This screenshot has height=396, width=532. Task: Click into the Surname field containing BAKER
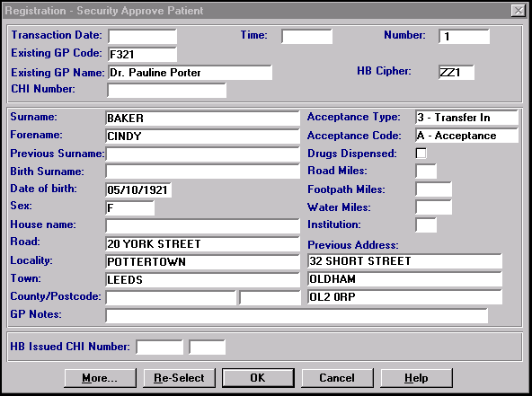tap(202, 118)
